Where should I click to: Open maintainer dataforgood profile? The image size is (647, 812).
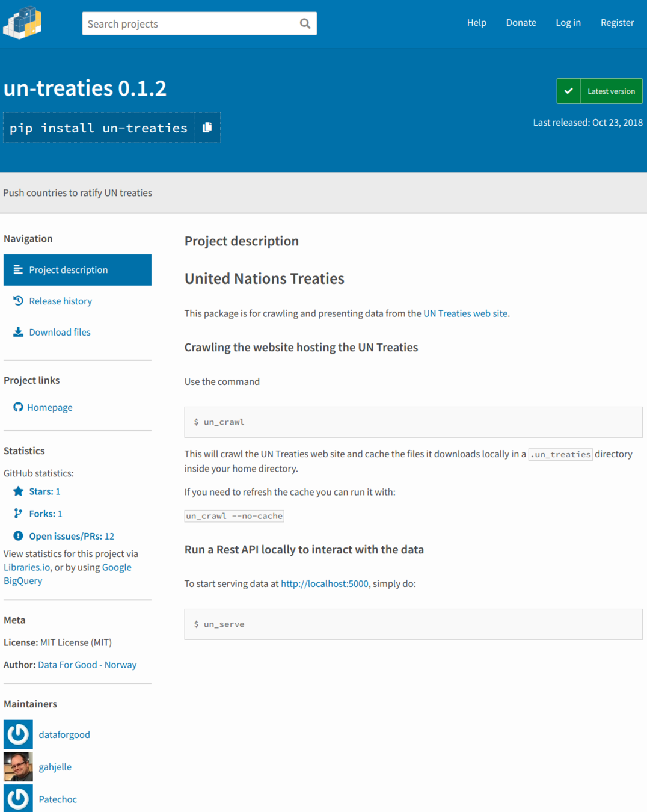click(64, 734)
